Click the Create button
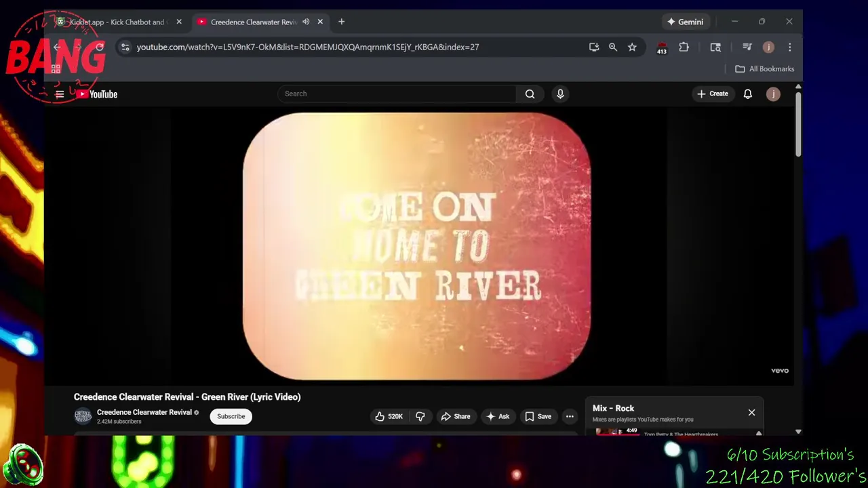The image size is (868, 488). pyautogui.click(x=713, y=94)
